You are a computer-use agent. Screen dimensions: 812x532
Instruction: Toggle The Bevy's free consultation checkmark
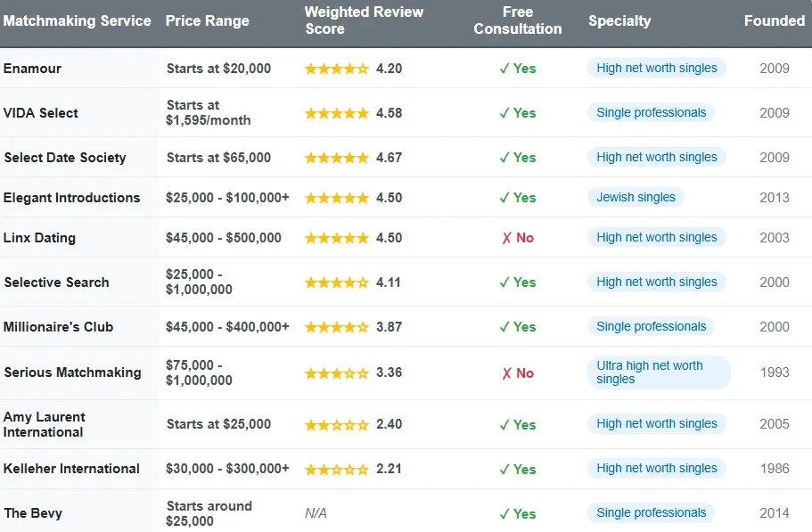[517, 513]
